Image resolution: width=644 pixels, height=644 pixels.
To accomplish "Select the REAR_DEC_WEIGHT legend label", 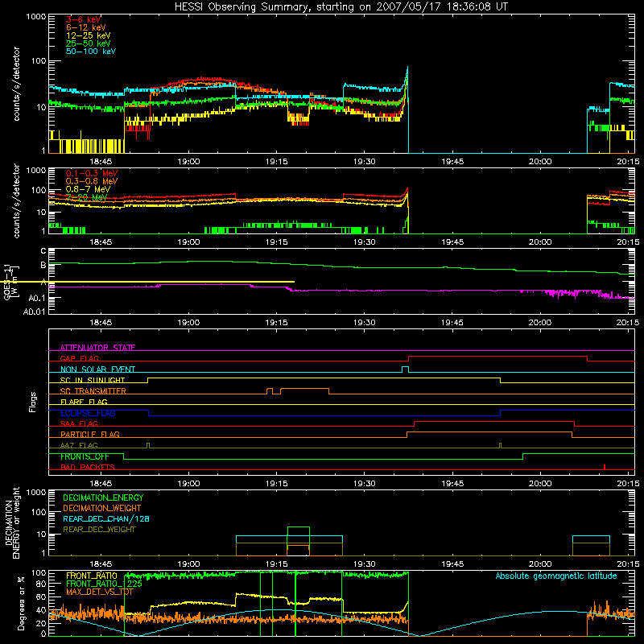I will 99,530.
